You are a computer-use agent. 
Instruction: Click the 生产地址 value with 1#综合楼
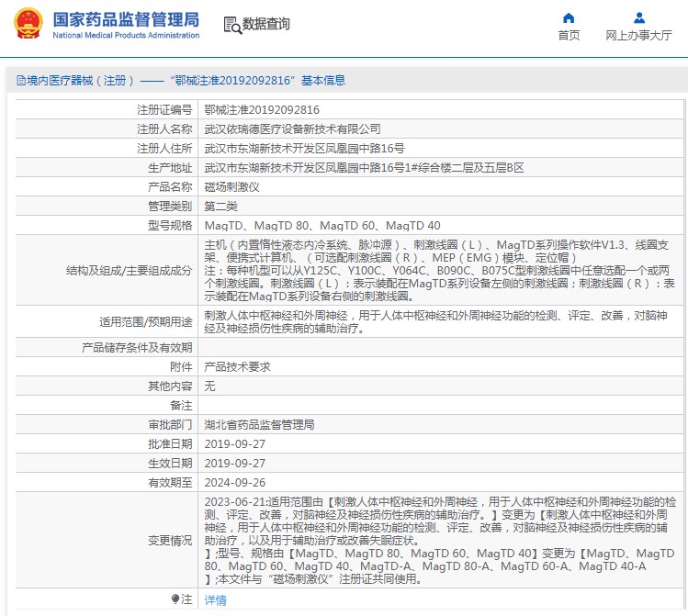click(364, 167)
